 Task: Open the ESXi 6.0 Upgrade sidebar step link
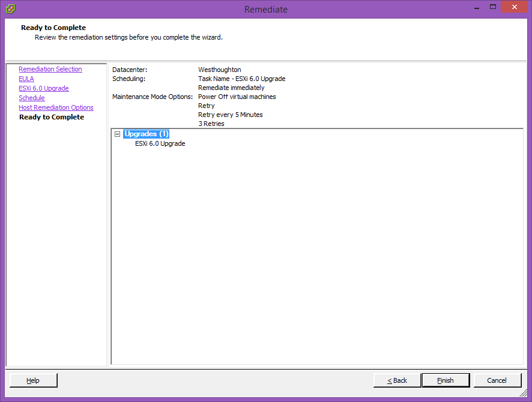[44, 88]
